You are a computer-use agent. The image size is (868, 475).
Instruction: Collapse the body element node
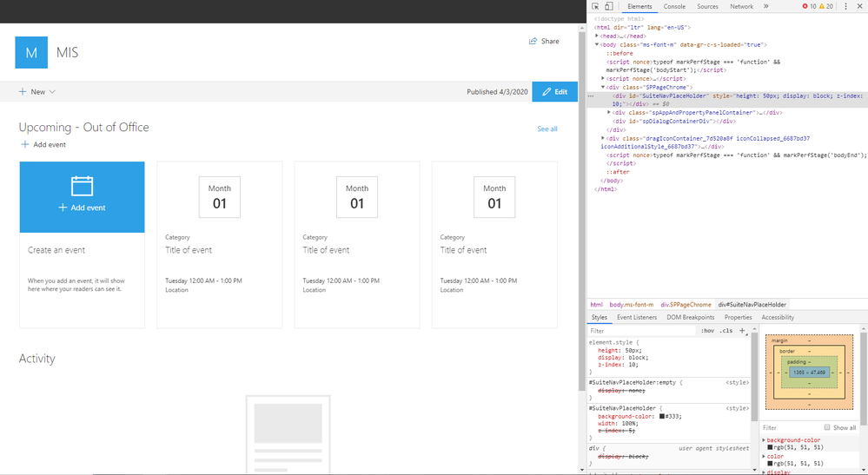tap(597, 44)
